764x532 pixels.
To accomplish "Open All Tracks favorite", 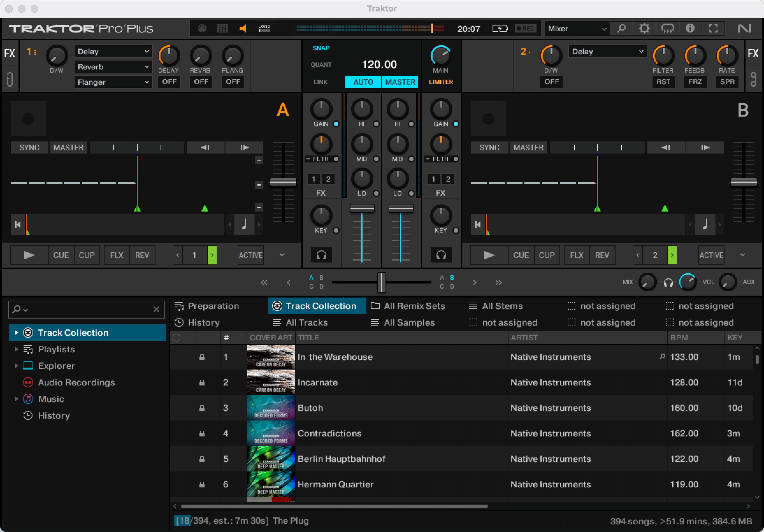I will click(300, 323).
